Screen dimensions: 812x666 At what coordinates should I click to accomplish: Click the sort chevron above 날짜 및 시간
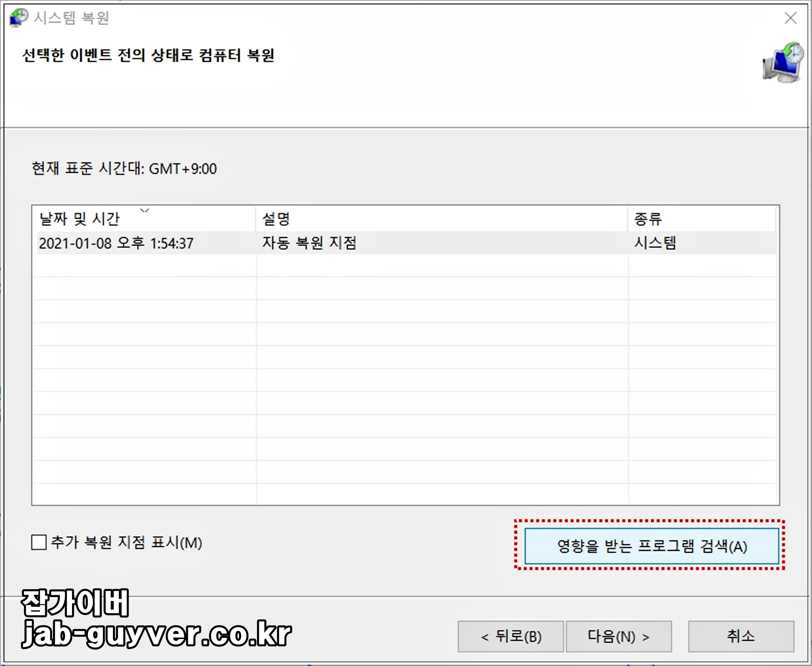tap(144, 210)
